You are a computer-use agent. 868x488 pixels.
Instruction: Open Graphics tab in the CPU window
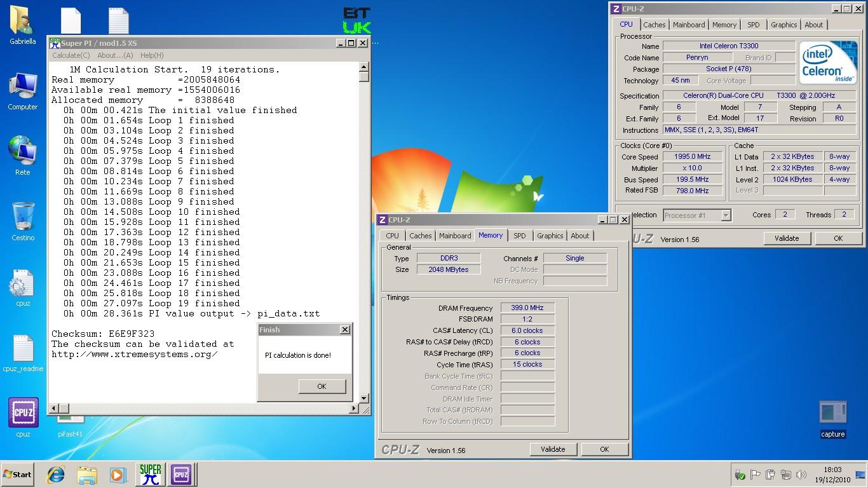point(783,25)
